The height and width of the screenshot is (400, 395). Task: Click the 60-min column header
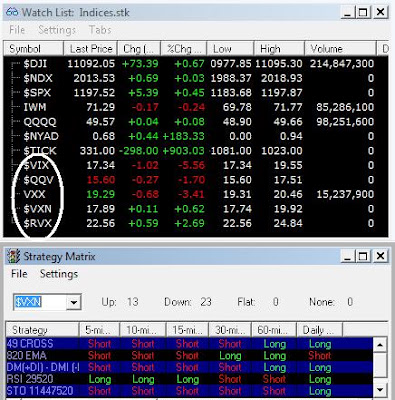click(x=274, y=330)
